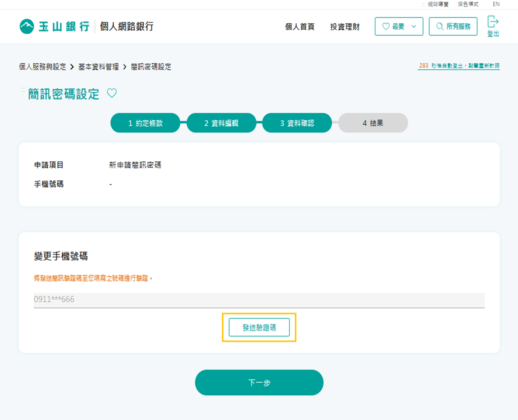Click the orange SMS verification notice text
This screenshot has height=420, width=518.
(93, 278)
